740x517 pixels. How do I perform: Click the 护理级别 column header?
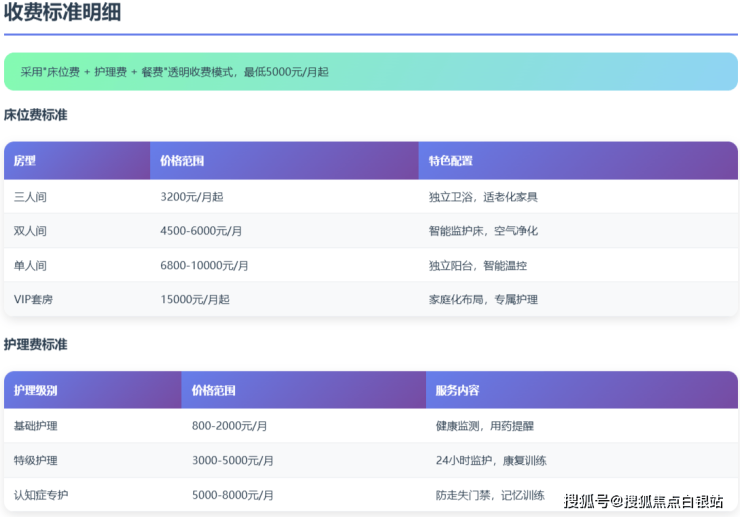pyautogui.click(x=36, y=391)
